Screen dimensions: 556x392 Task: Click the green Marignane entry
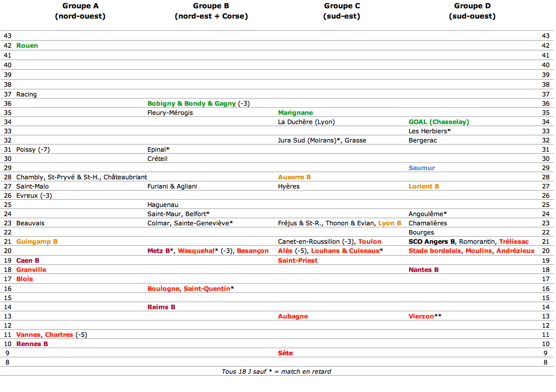tap(295, 113)
